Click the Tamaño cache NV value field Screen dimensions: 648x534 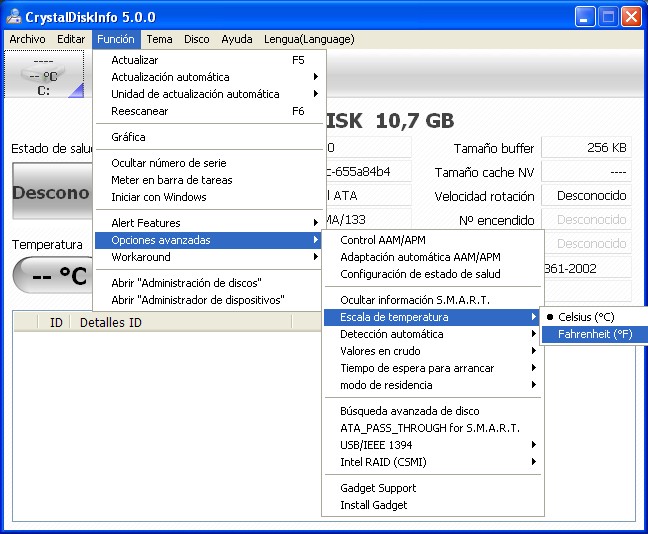tap(586, 172)
